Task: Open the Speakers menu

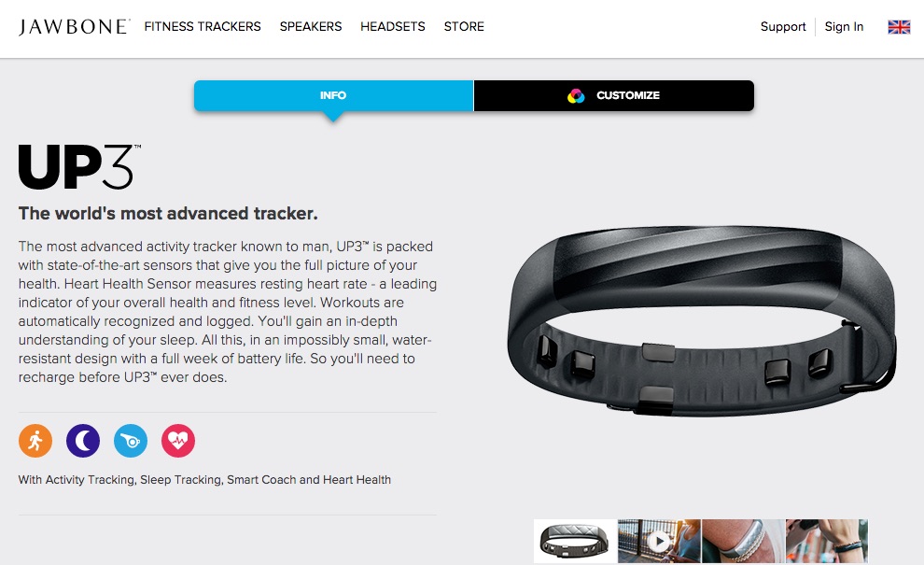Action: (x=311, y=26)
